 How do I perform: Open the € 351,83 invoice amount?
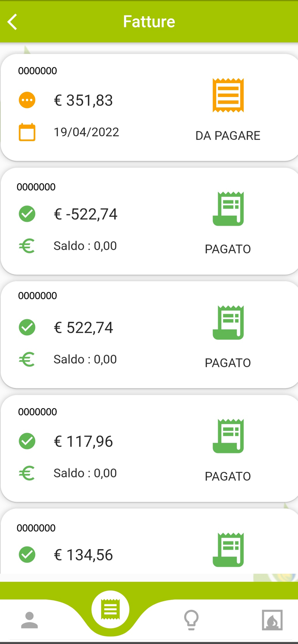83,100
